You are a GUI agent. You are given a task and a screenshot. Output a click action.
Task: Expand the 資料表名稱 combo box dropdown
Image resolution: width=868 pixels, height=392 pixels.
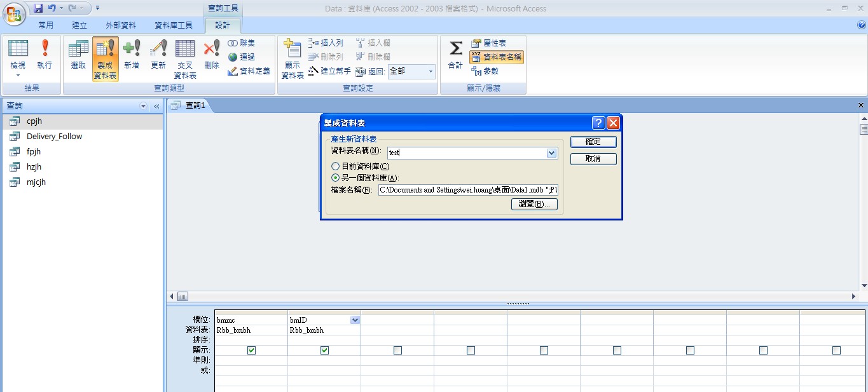(551, 153)
